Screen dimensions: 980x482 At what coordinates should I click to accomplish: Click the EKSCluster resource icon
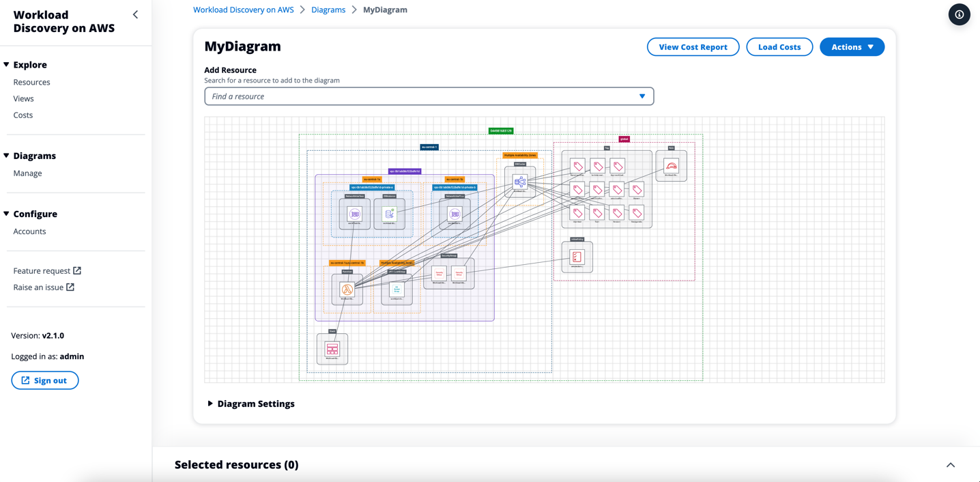519,182
